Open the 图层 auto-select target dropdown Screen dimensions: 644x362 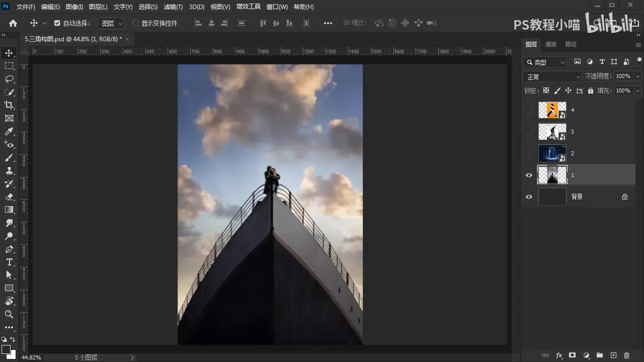111,23
